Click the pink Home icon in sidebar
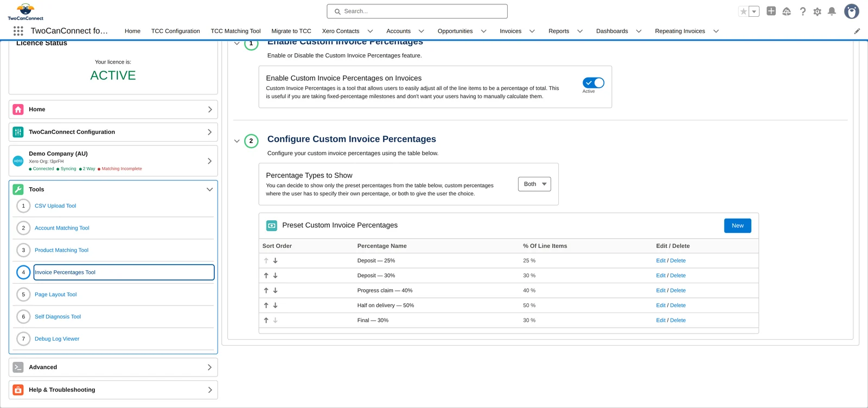The width and height of the screenshot is (868, 408). pos(18,110)
